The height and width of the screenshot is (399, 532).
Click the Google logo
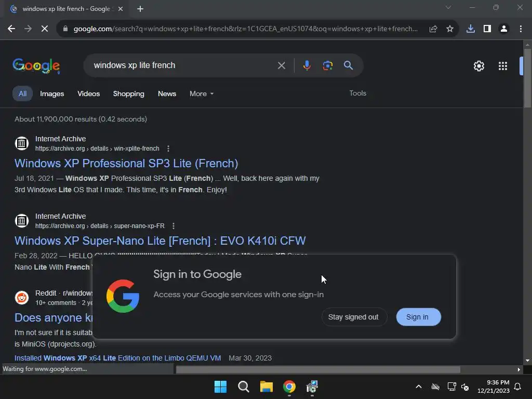coord(36,65)
